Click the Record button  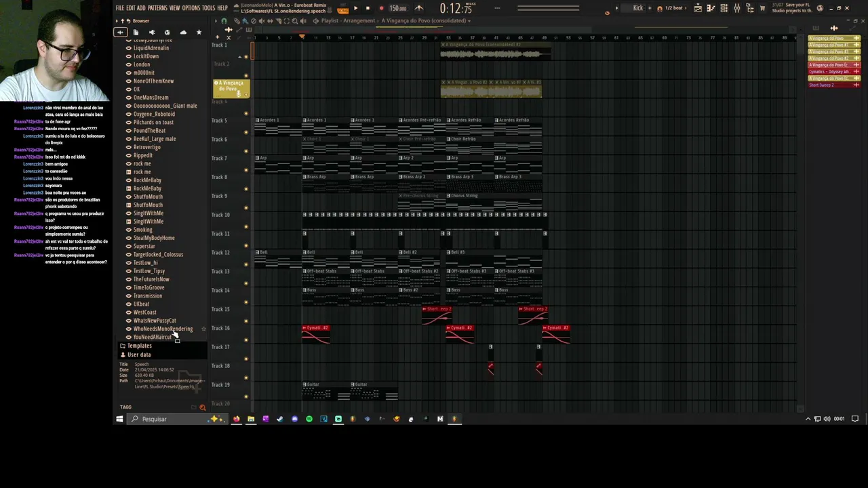pos(381,9)
